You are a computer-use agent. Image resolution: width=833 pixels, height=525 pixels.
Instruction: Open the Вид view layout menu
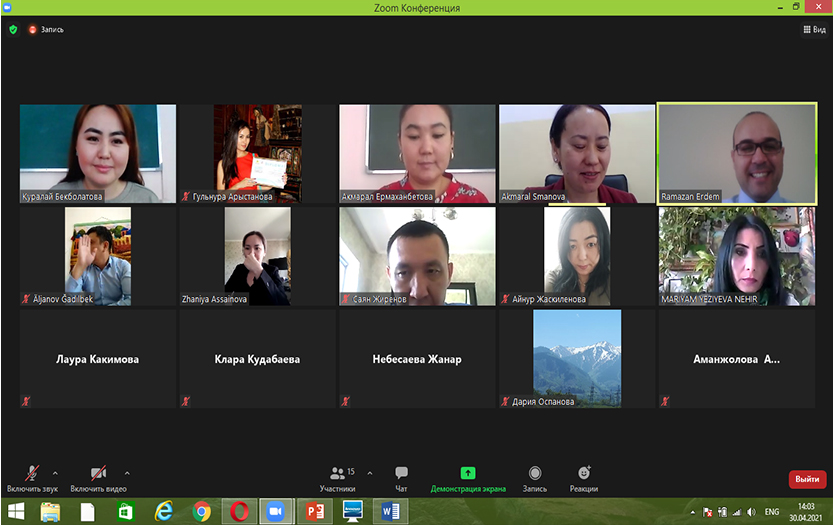pyautogui.click(x=814, y=29)
